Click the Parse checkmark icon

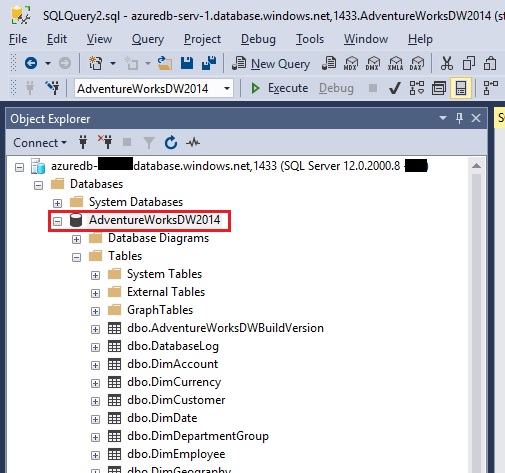[395, 88]
